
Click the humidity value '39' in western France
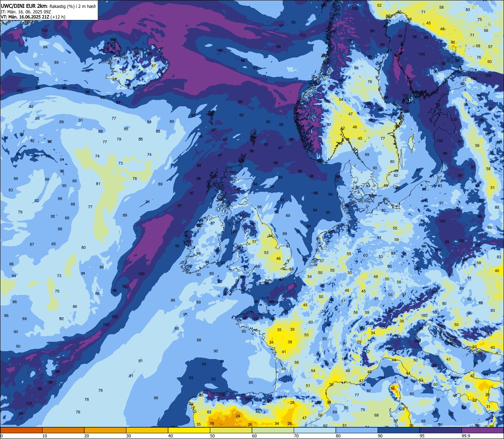click(x=292, y=329)
